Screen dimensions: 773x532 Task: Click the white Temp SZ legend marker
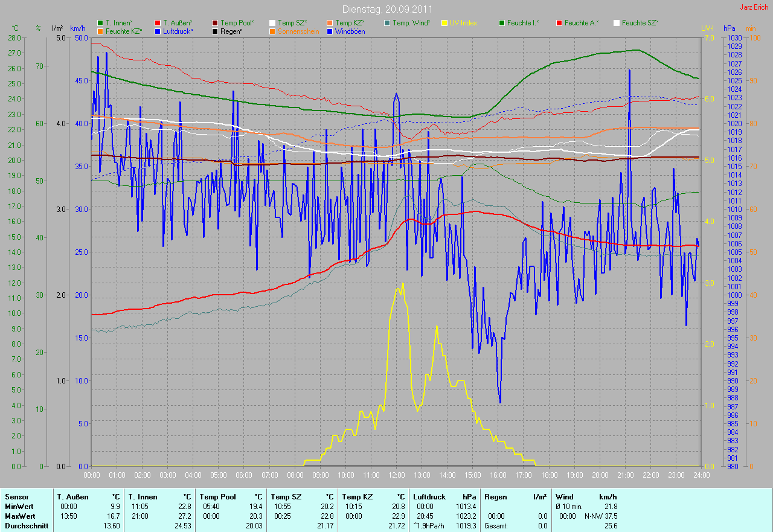(272, 23)
